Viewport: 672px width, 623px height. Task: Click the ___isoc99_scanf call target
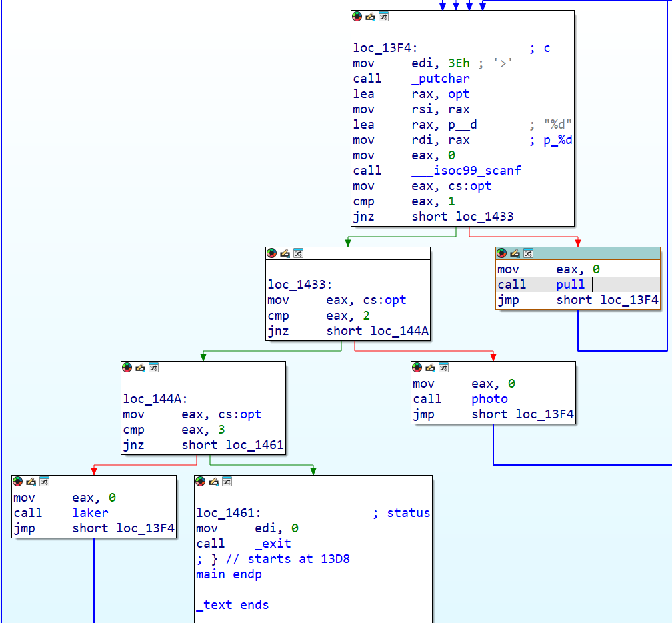[466, 171]
